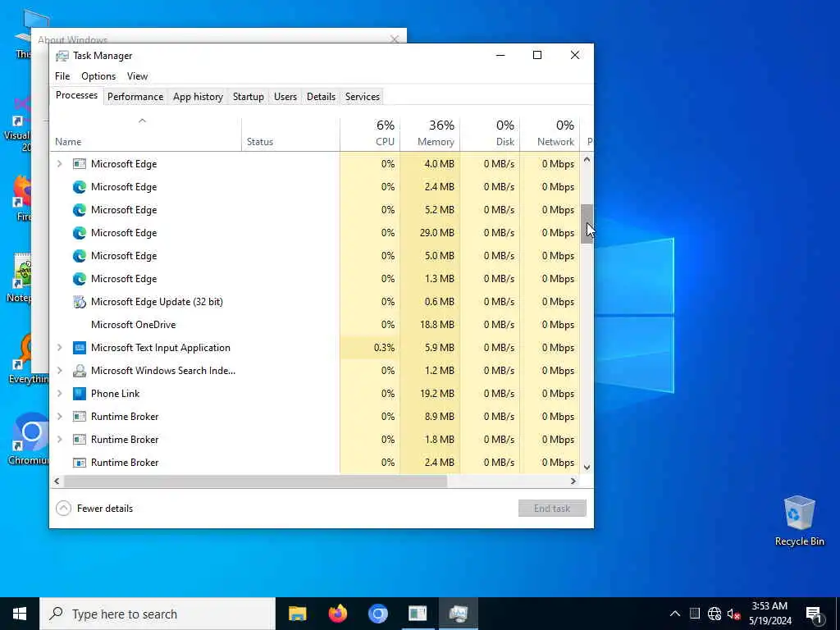Viewport: 840px width, 630px height.
Task: Open the Options menu
Action: [x=98, y=76]
